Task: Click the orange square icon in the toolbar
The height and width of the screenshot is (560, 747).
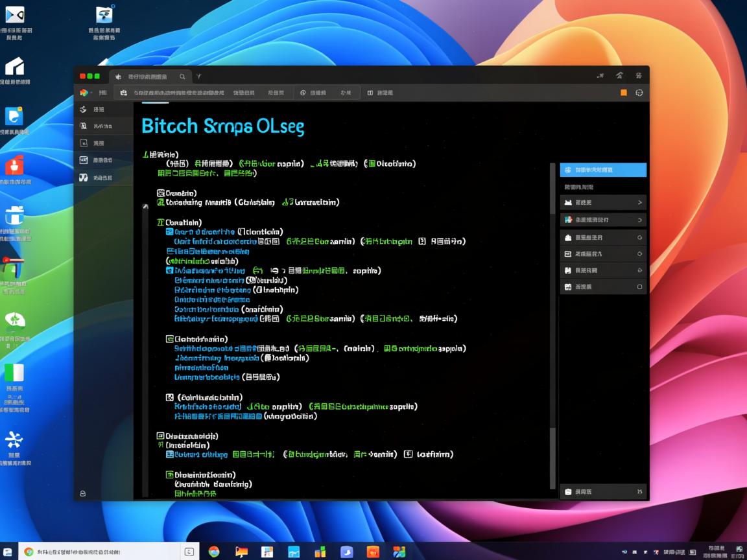Action: pos(624,93)
